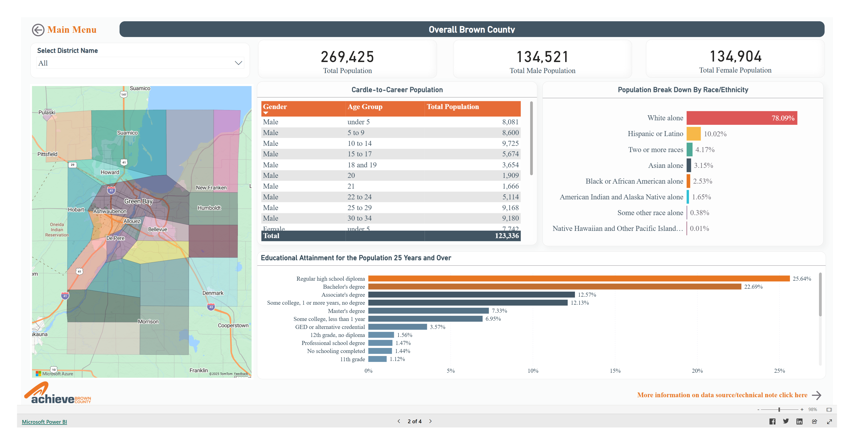Click the Main Menu text
This screenshot has width=868, height=436.
(72, 30)
